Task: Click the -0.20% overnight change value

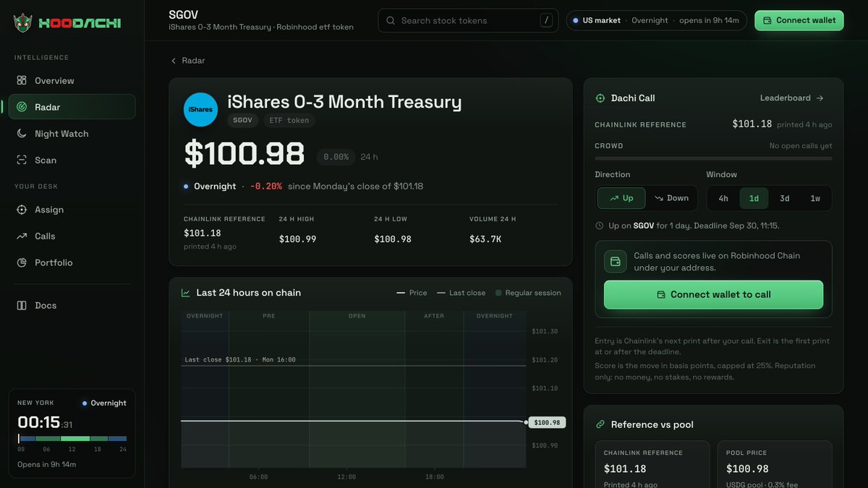Action: pyautogui.click(x=266, y=187)
